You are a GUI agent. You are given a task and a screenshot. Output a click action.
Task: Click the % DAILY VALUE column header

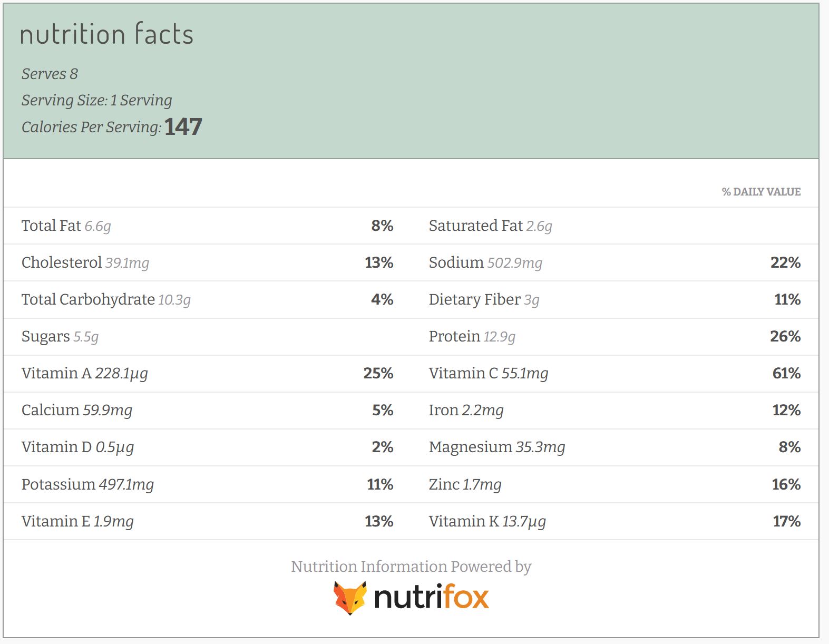761,192
